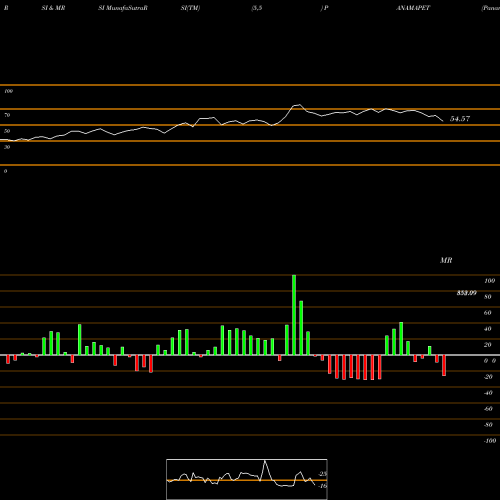Click the ANAMAPET header text
The image size is (500, 500).
413,8
